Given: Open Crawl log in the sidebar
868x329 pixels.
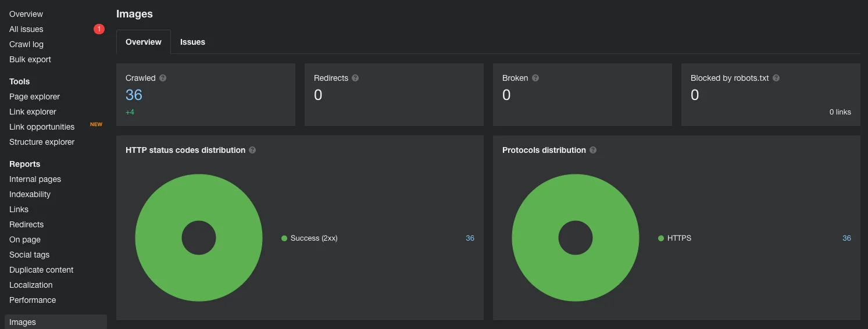Looking at the screenshot, I should coord(26,44).
